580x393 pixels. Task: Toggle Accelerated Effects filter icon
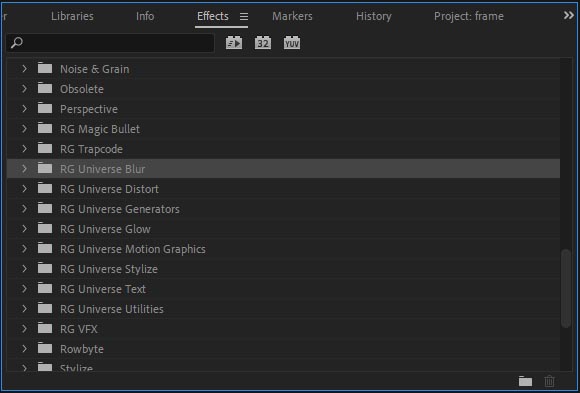234,43
